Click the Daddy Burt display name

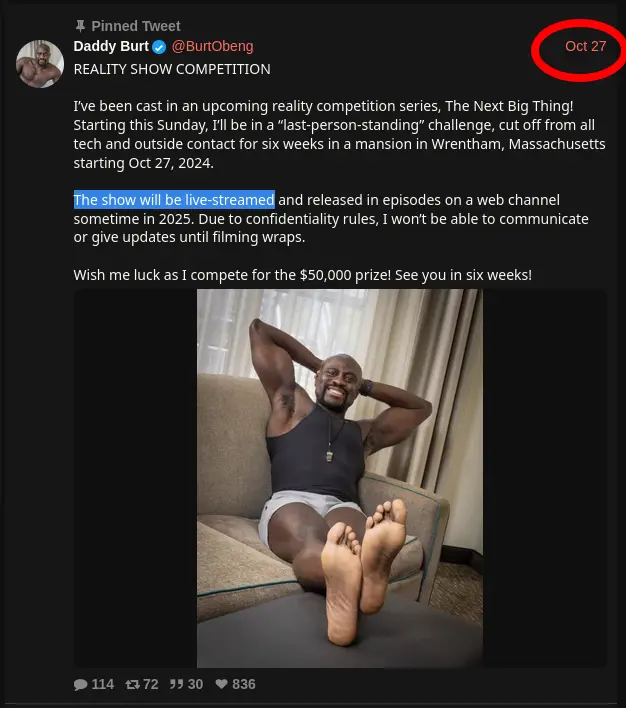111,46
